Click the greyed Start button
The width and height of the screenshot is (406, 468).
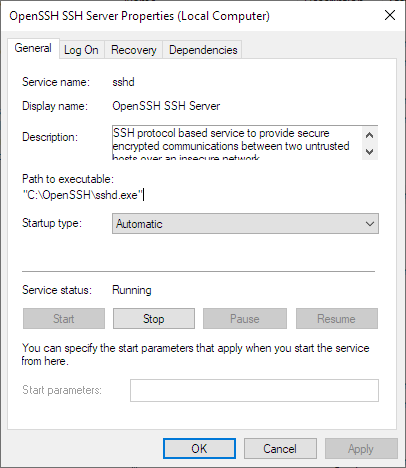pyautogui.click(x=64, y=319)
